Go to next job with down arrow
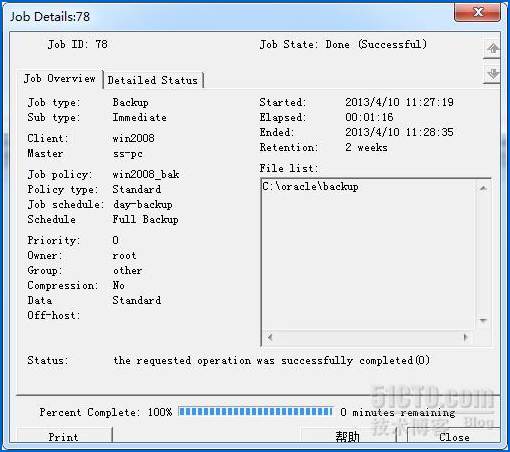 point(492,73)
